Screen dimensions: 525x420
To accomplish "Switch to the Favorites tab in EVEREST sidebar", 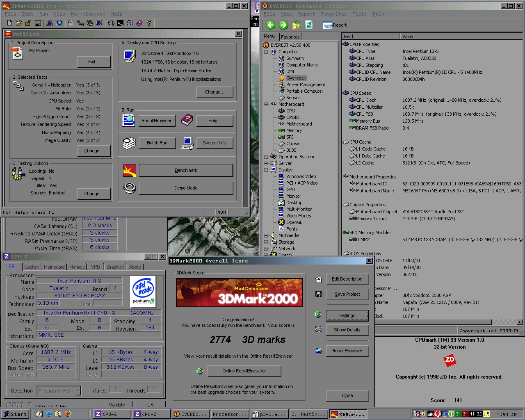I will [x=290, y=37].
